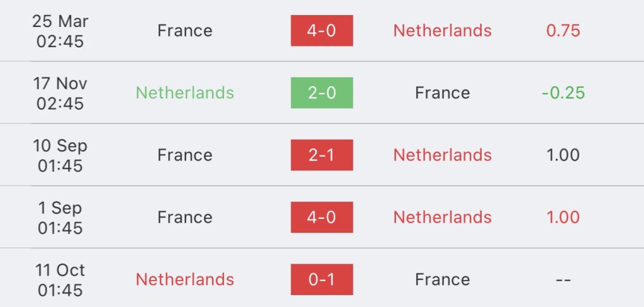Click Netherlands in the 10 Sep match
The image size is (644, 307).
tap(442, 155)
